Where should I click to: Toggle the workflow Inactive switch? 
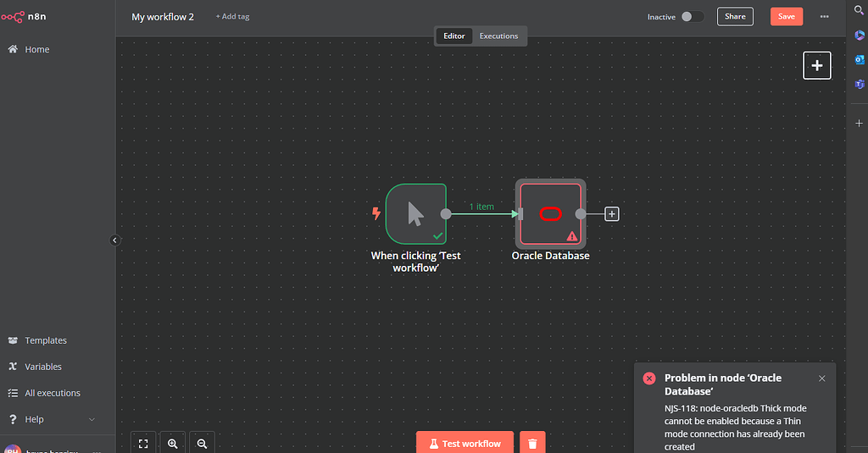[x=692, y=16]
